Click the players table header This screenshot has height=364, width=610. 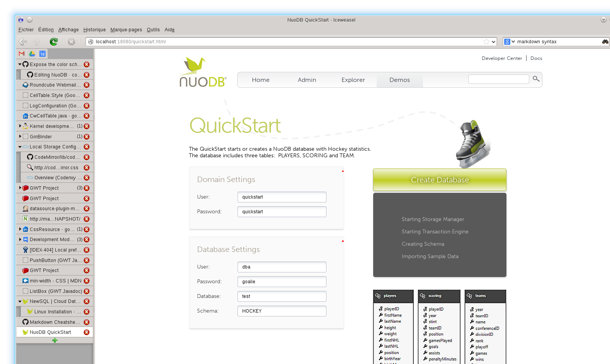click(x=393, y=296)
